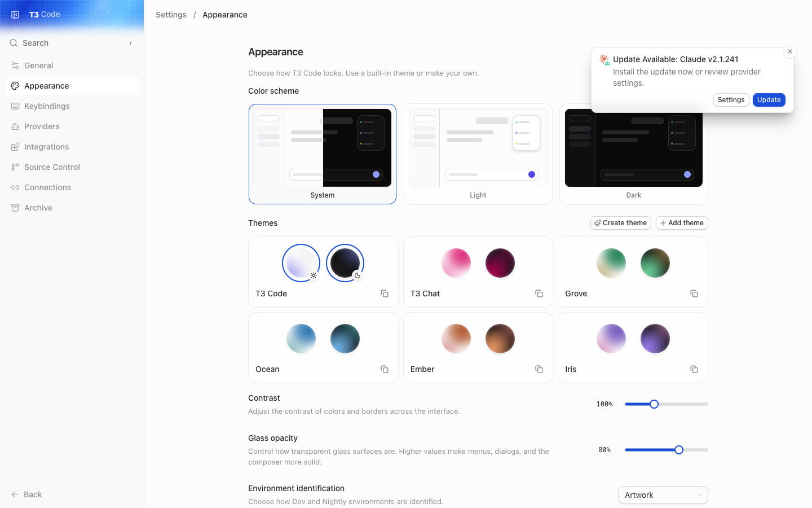
Task: Open Keybindings settings
Action: [x=72, y=106]
